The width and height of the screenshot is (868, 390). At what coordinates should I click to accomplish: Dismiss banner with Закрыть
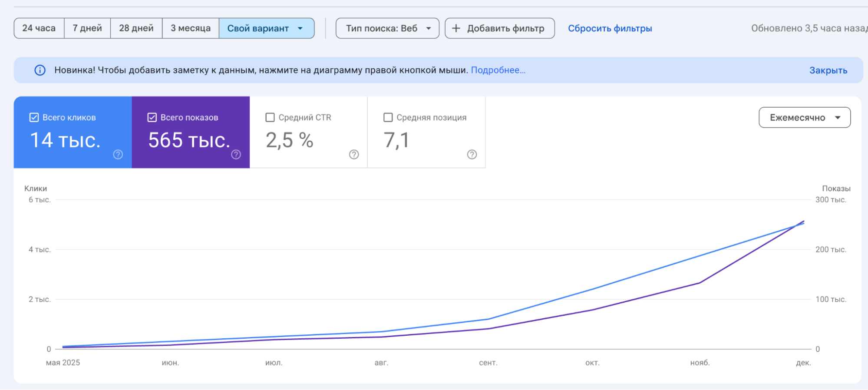pos(828,71)
